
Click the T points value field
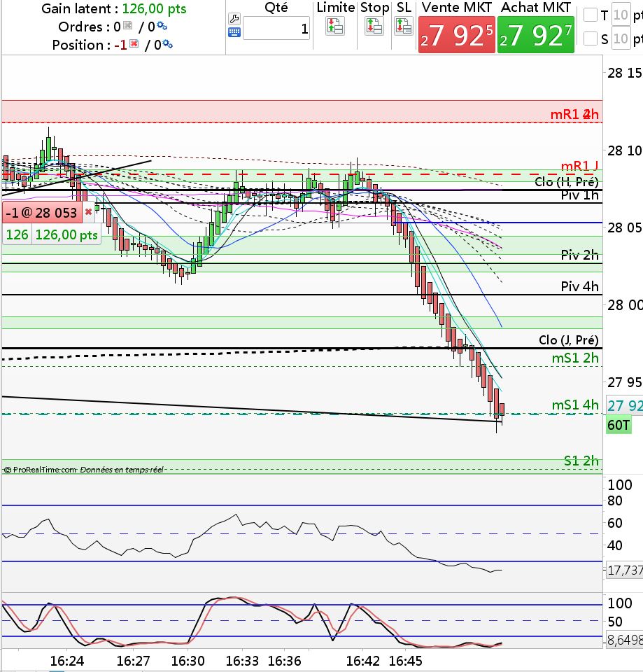[621, 15]
